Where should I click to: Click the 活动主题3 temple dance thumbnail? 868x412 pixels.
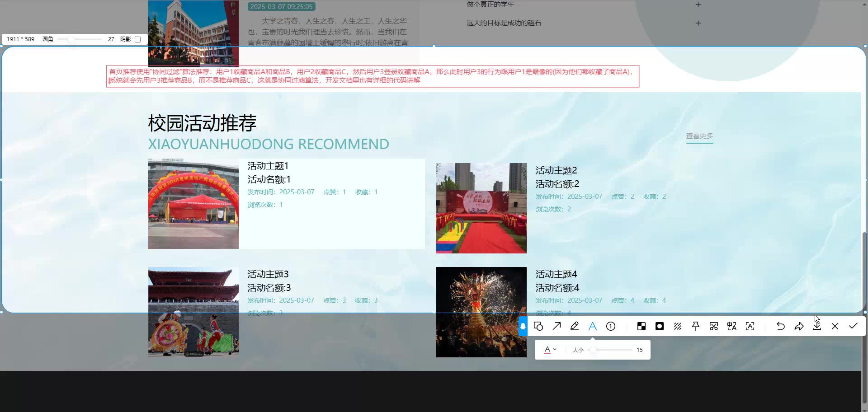(x=193, y=312)
